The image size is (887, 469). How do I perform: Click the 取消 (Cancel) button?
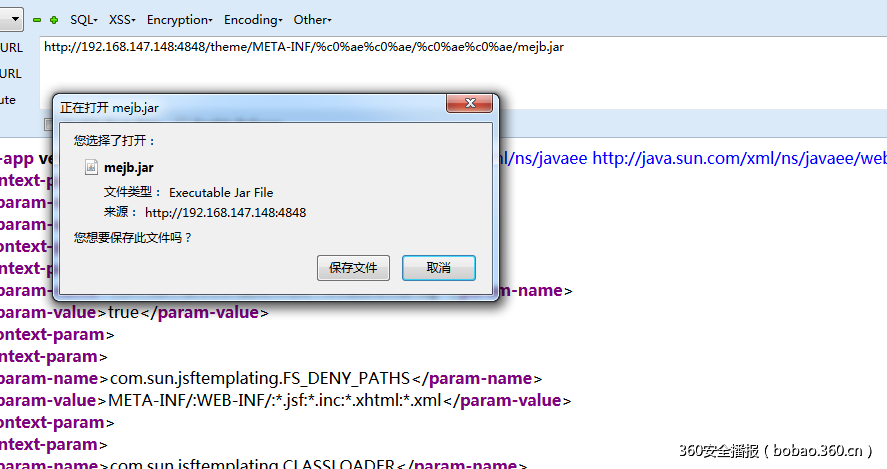pyautogui.click(x=438, y=268)
